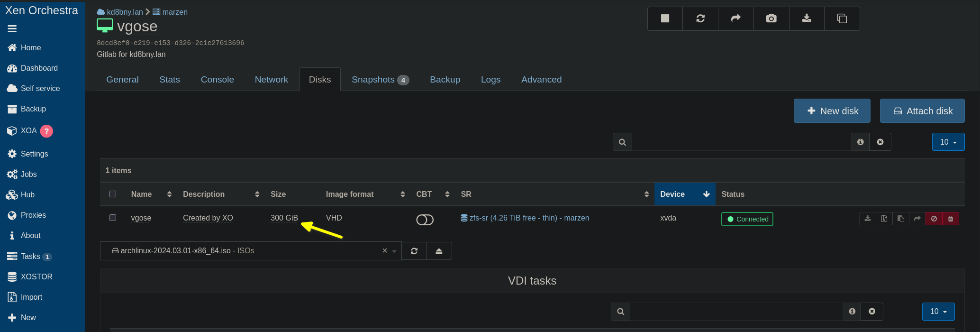Open the zfs-sr storage repository link
The height and width of the screenshot is (332, 980).
click(x=529, y=218)
